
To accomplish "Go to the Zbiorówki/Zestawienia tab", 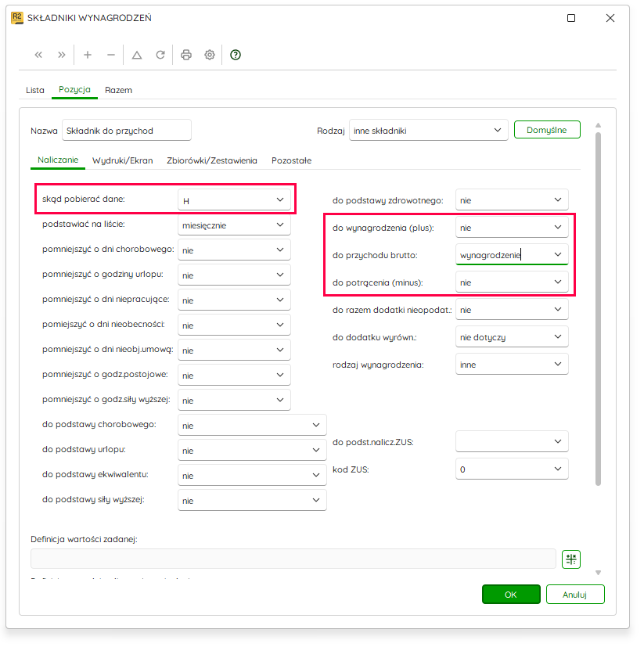I will coord(212,160).
